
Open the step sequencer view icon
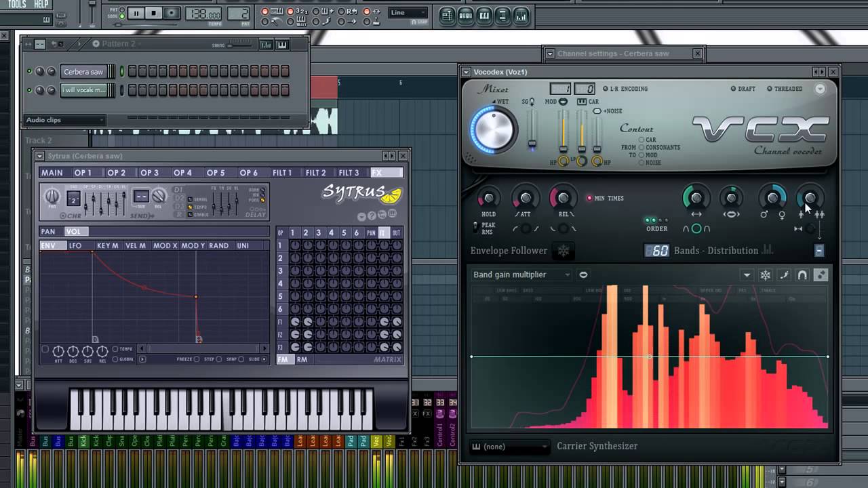(465, 16)
